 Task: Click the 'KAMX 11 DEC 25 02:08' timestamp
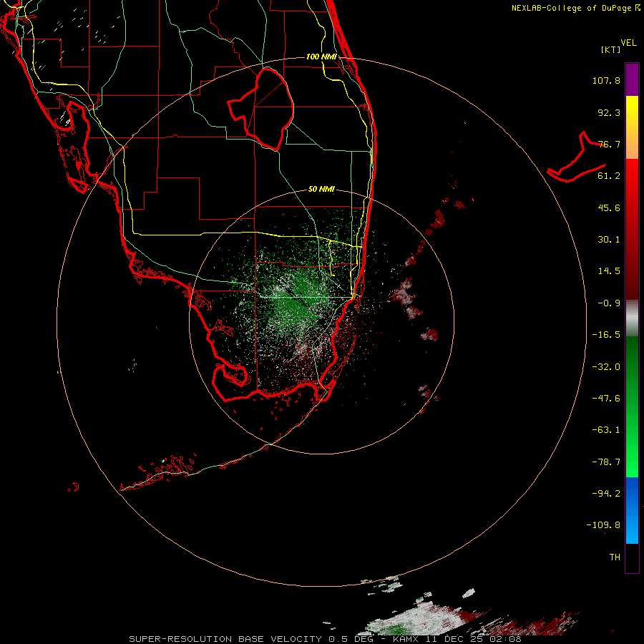(x=457, y=639)
